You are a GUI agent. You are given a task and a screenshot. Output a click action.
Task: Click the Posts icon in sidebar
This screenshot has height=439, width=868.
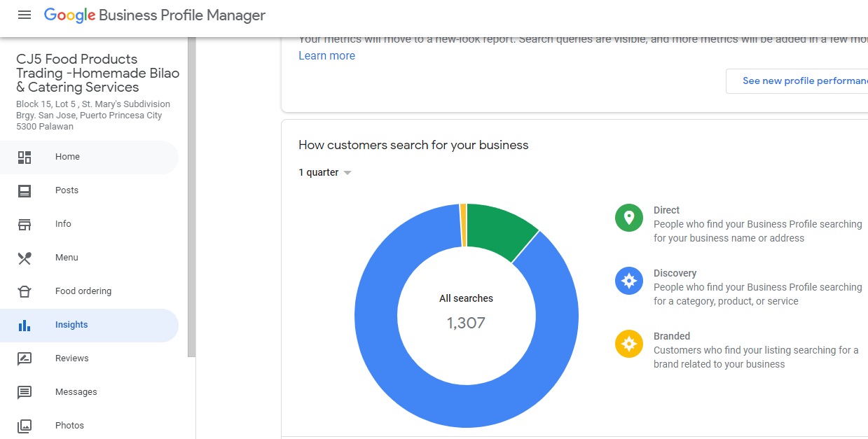coord(25,190)
